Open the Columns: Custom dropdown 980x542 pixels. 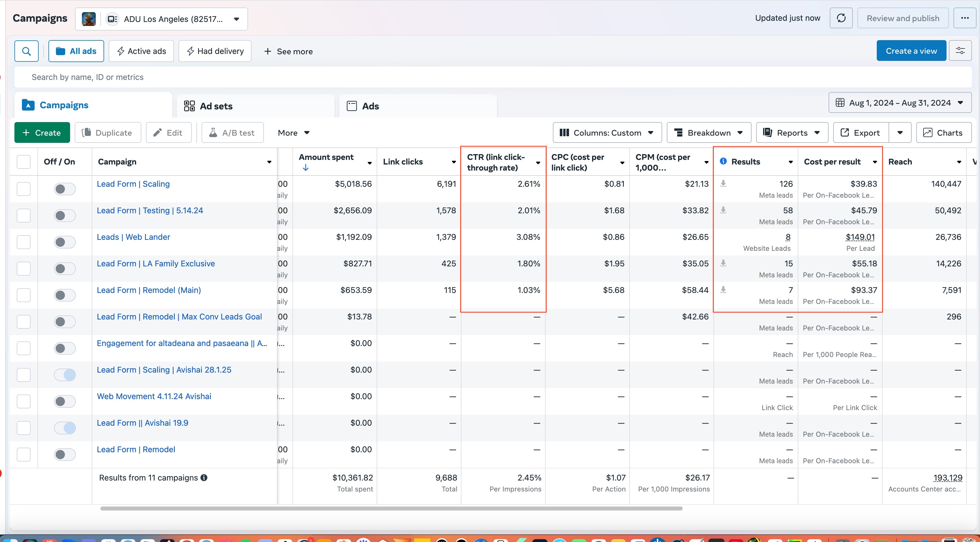coord(607,132)
